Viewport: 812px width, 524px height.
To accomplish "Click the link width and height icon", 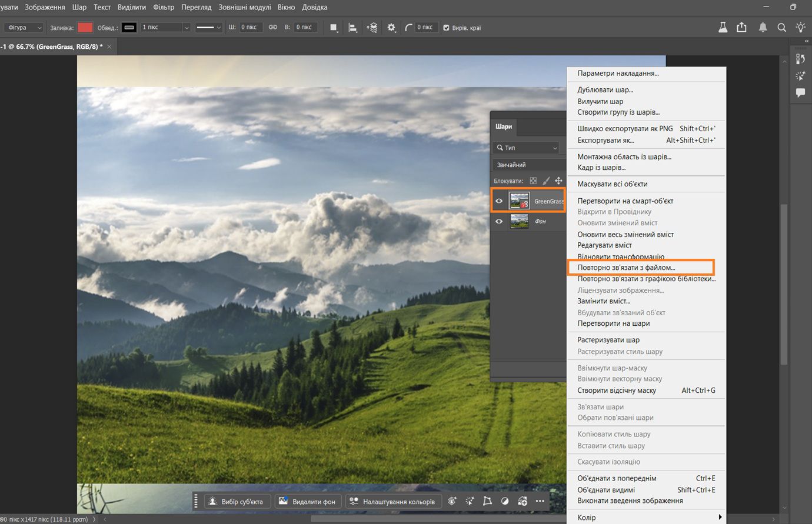I will (272, 28).
